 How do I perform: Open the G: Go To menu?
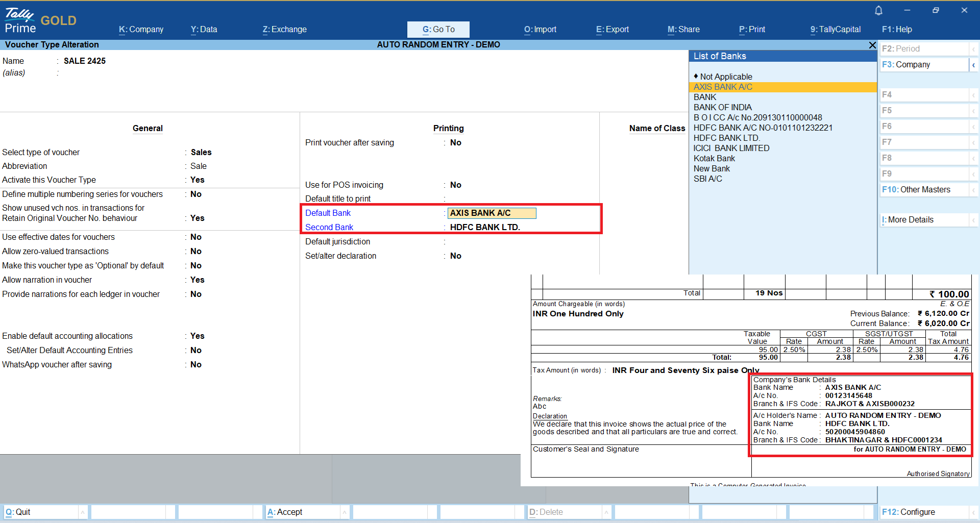(438, 30)
